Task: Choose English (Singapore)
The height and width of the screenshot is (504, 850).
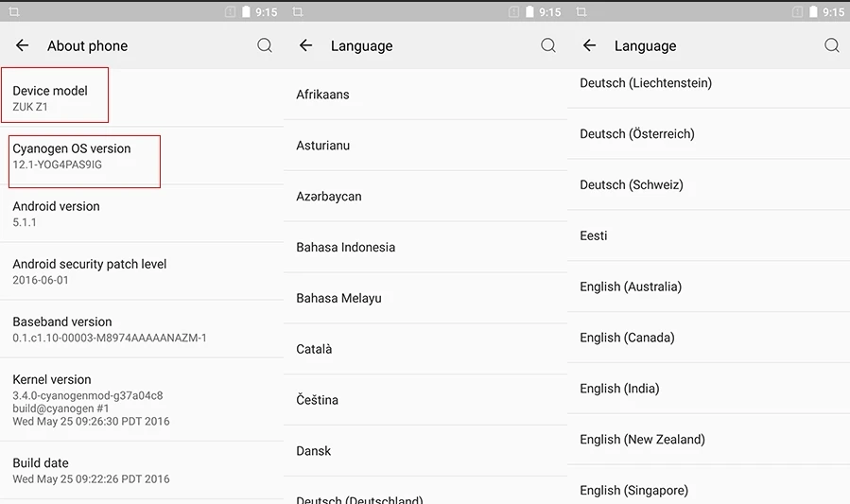Action: (x=708, y=485)
